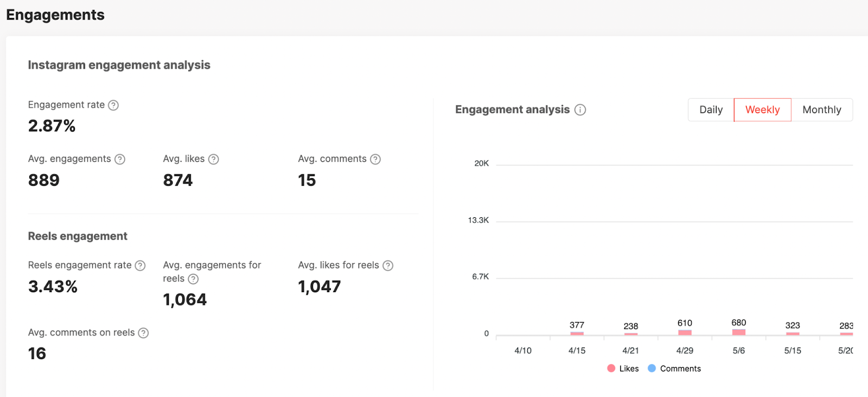Image resolution: width=868 pixels, height=397 pixels.
Task: Click the Instagram engagement analysis heading
Action: tap(119, 65)
